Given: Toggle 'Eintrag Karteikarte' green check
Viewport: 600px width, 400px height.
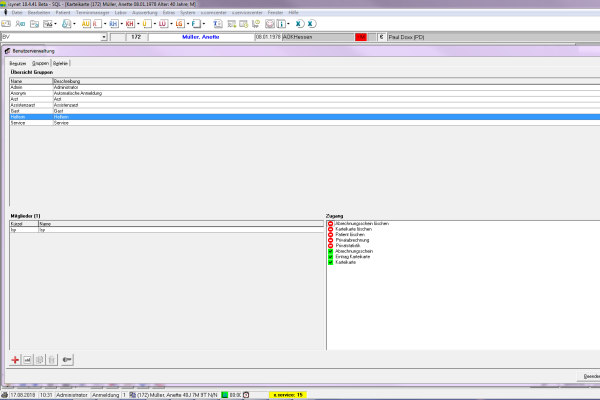Looking at the screenshot, I should 330,257.
